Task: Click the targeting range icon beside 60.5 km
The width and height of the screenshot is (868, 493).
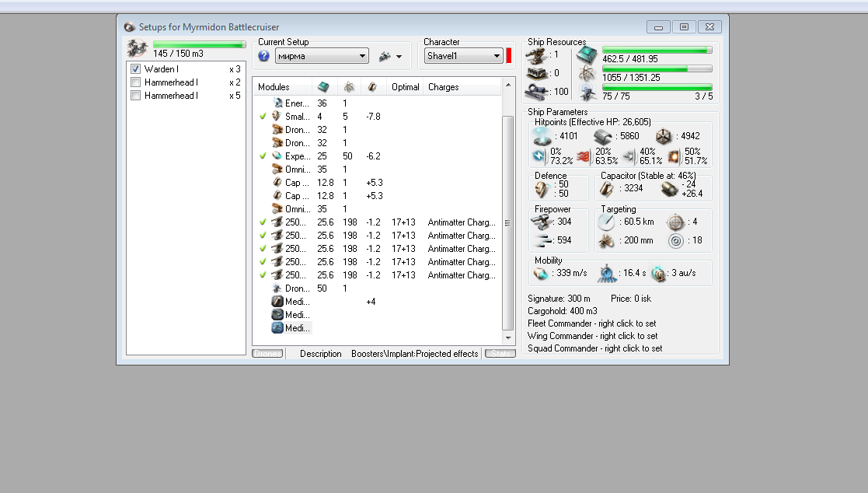Action: click(x=606, y=222)
